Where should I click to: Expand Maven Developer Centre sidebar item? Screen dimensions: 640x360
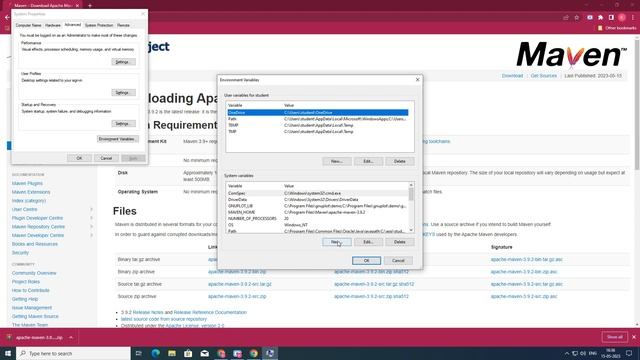point(91,235)
